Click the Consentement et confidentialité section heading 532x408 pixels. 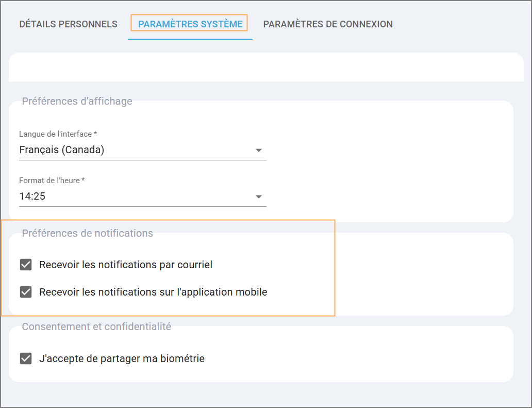(96, 327)
